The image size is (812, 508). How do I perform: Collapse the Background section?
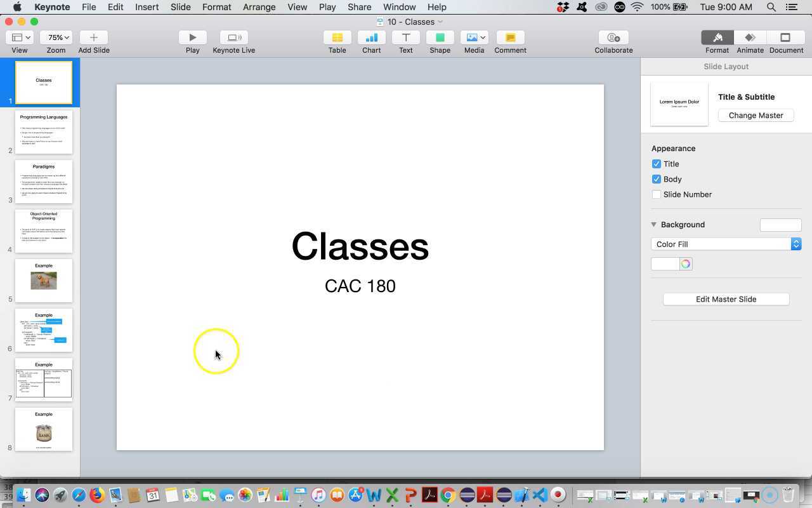(653, 224)
